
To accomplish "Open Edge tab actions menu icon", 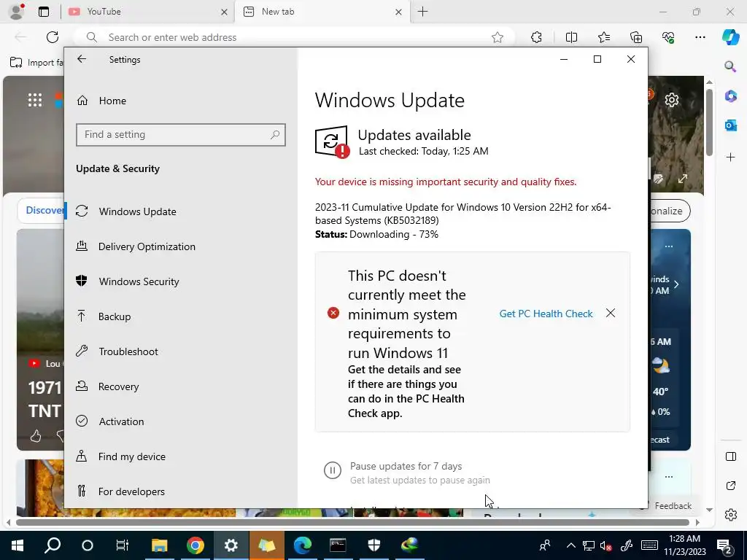I will (44, 12).
